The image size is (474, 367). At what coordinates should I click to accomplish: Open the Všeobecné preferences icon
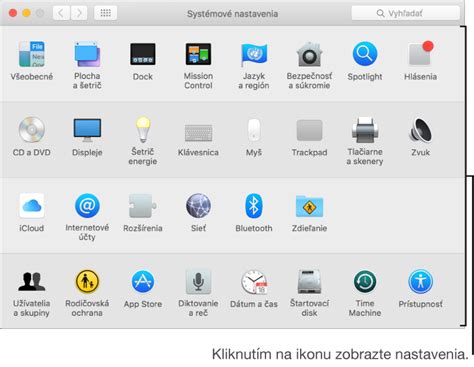pyautogui.click(x=32, y=54)
